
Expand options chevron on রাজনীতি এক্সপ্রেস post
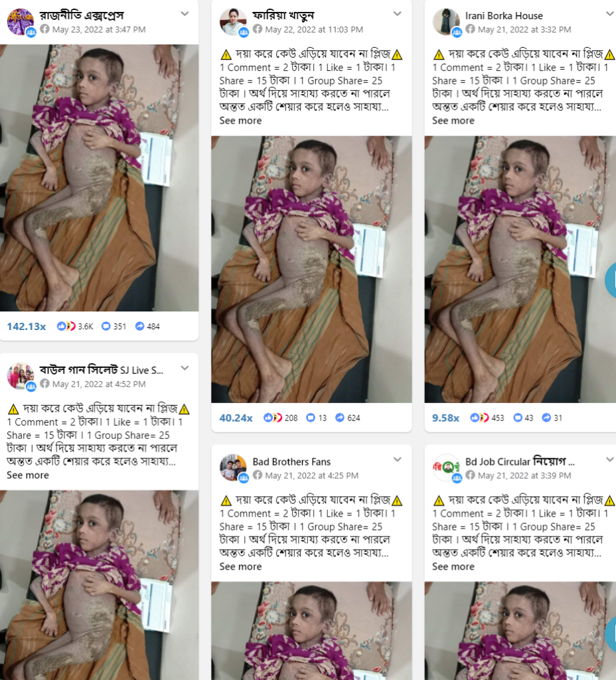pyautogui.click(x=185, y=14)
